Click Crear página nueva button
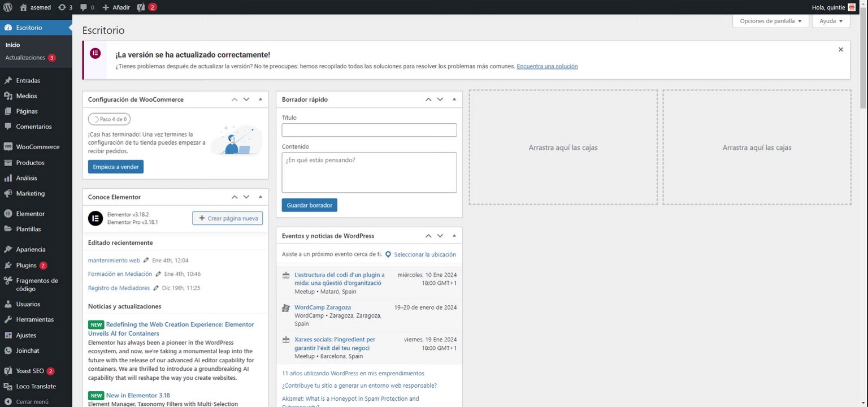 tap(228, 218)
